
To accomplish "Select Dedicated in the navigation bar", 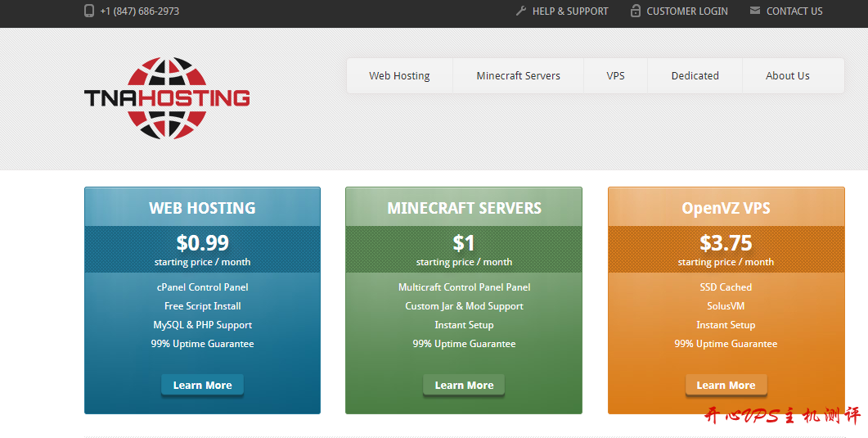I will [695, 76].
